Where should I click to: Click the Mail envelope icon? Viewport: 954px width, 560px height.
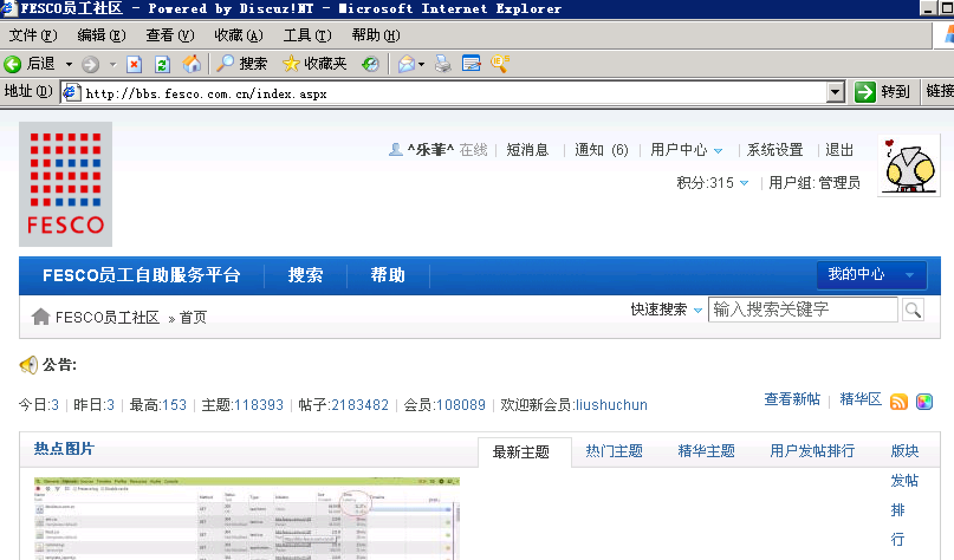407,64
